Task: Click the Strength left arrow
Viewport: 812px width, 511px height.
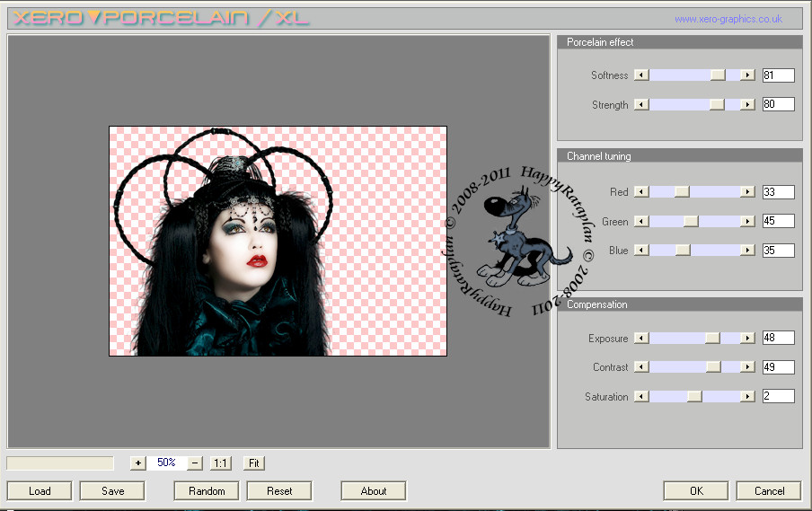Action: point(641,104)
